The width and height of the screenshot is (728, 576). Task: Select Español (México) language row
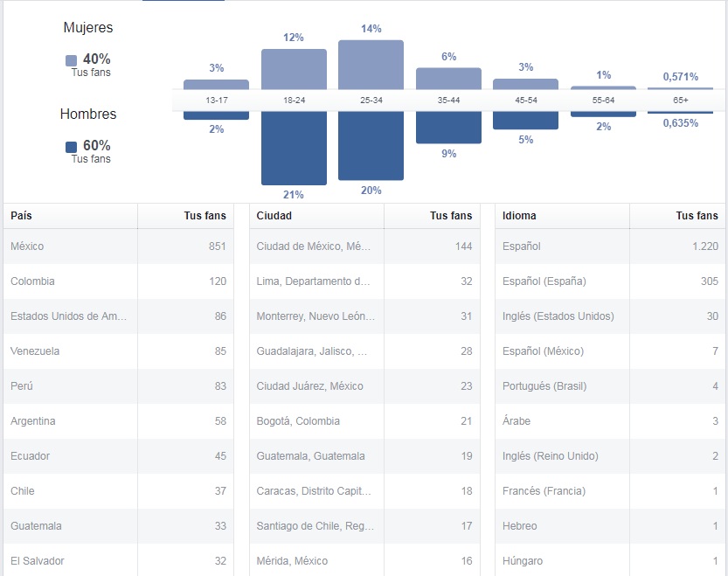[x=610, y=351]
